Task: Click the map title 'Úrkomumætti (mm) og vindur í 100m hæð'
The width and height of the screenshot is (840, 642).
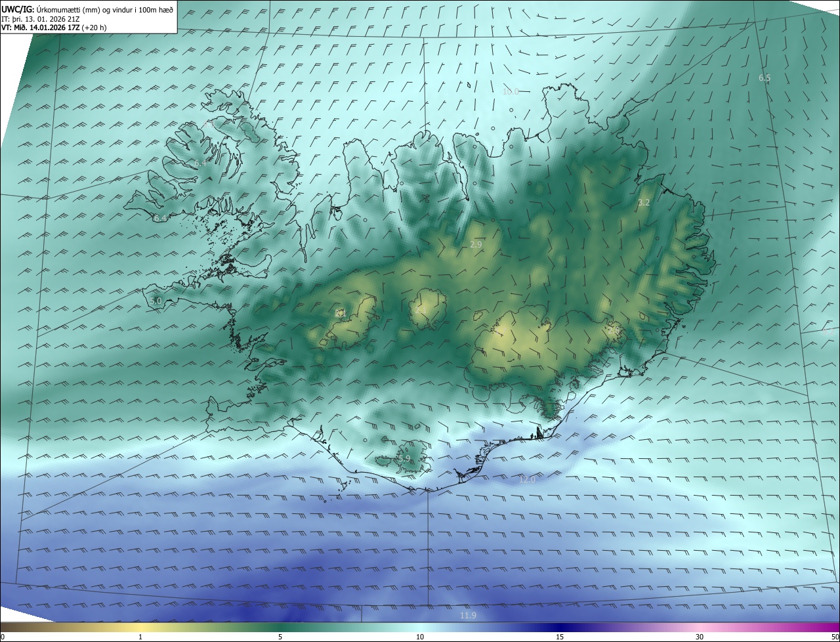Action: click(x=105, y=9)
